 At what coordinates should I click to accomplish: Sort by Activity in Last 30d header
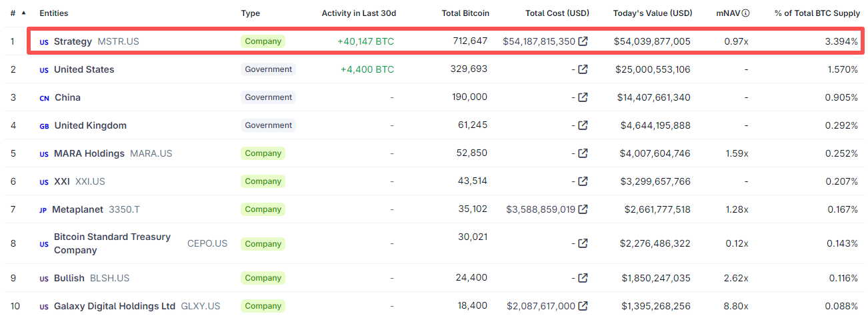(359, 13)
